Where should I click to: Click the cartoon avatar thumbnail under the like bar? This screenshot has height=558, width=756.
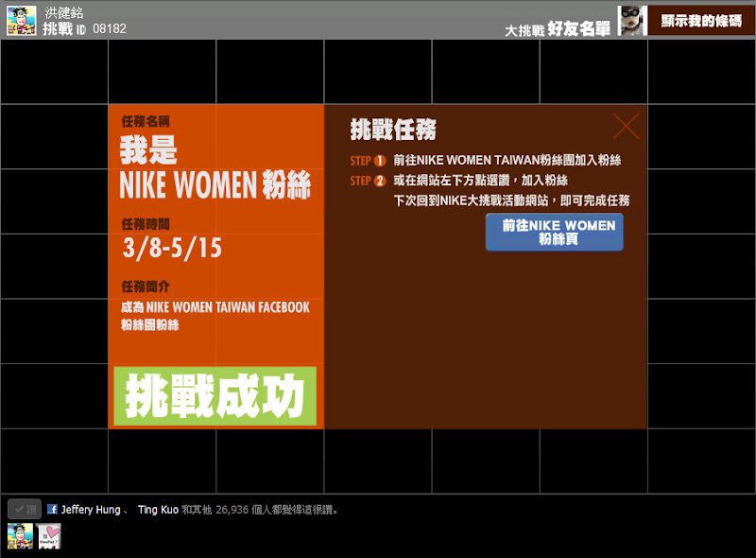click(20, 536)
